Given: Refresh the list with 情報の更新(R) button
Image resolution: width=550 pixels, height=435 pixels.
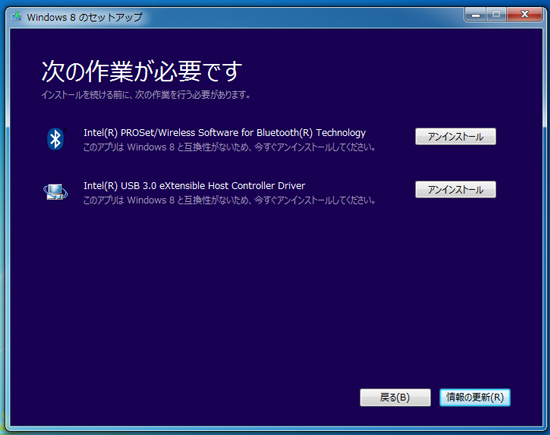Looking at the screenshot, I should click(x=475, y=397).
